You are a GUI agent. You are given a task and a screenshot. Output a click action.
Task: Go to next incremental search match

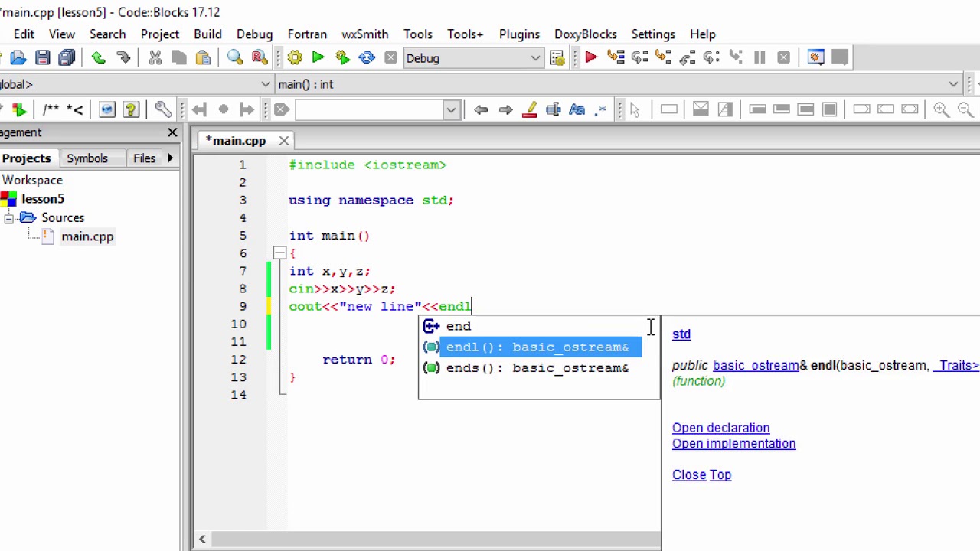point(505,109)
